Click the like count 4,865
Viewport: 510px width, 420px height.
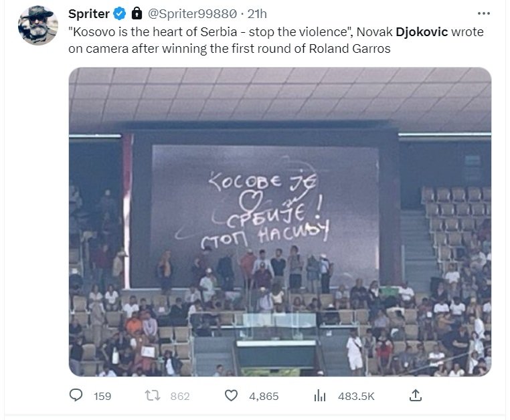click(x=264, y=396)
